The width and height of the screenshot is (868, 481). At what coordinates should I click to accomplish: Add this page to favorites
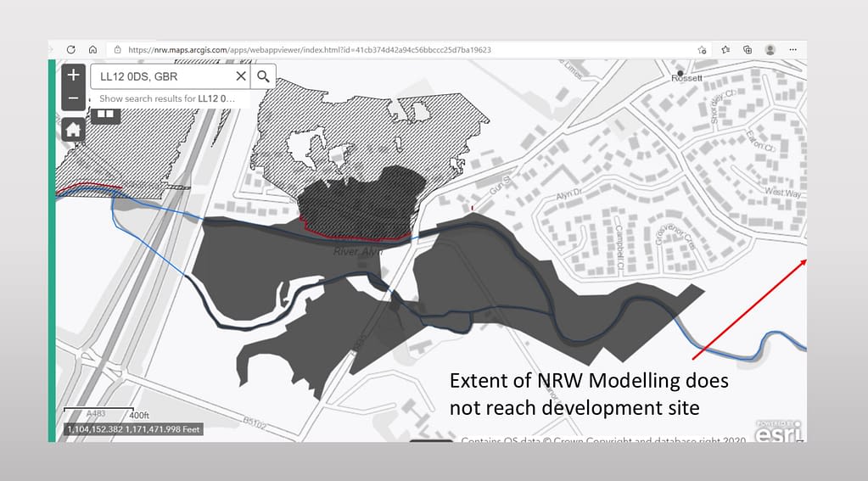click(703, 50)
